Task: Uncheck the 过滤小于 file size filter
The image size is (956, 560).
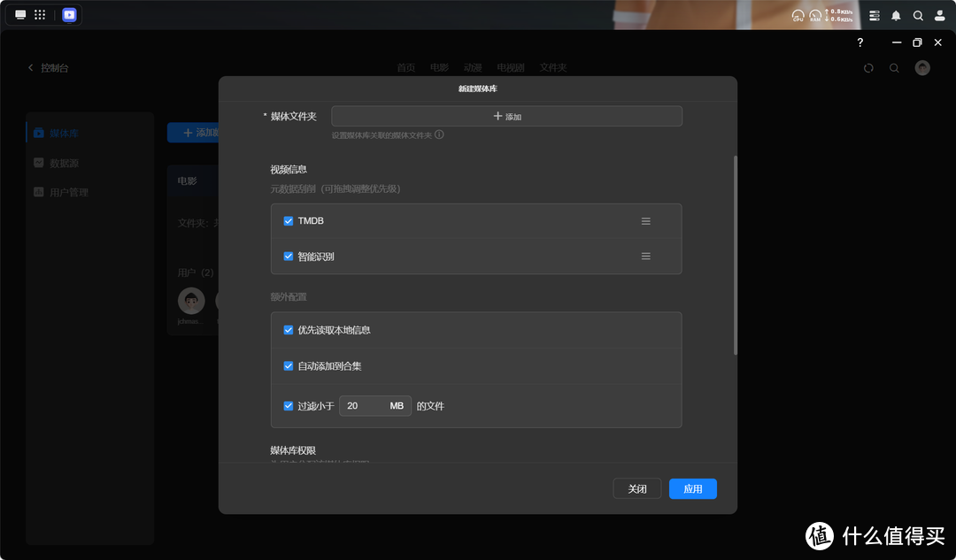Action: (289, 406)
